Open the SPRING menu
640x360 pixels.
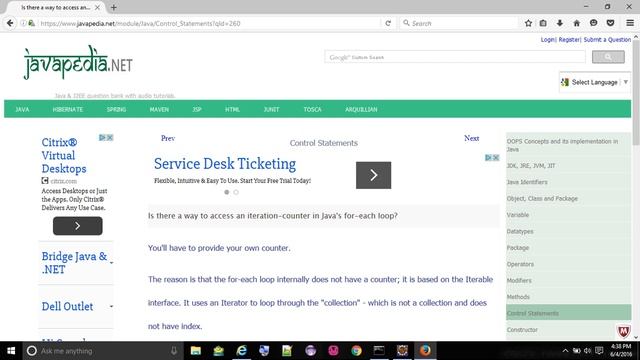[116, 109]
